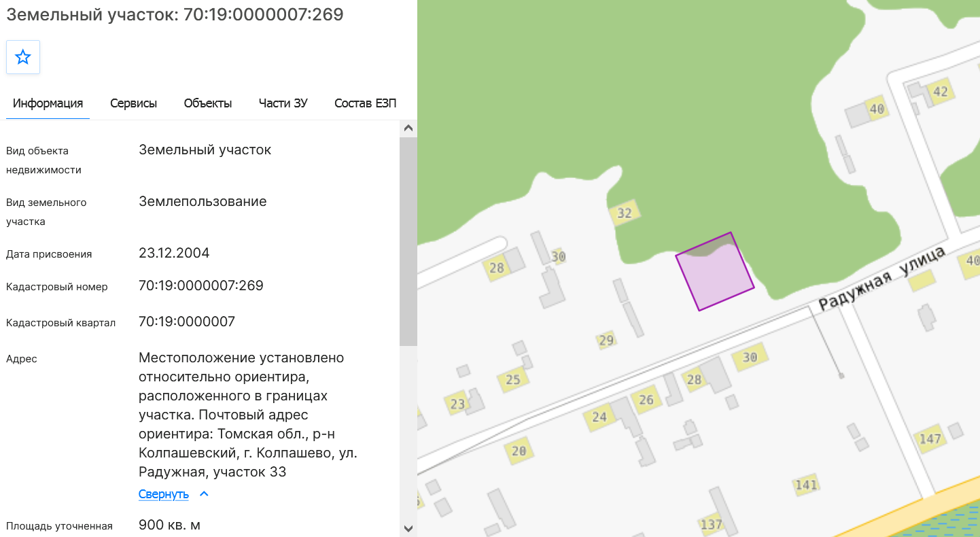Screen dimensions: 980x537
Task: Click the chevron beside Свернуть
Action: (204, 494)
